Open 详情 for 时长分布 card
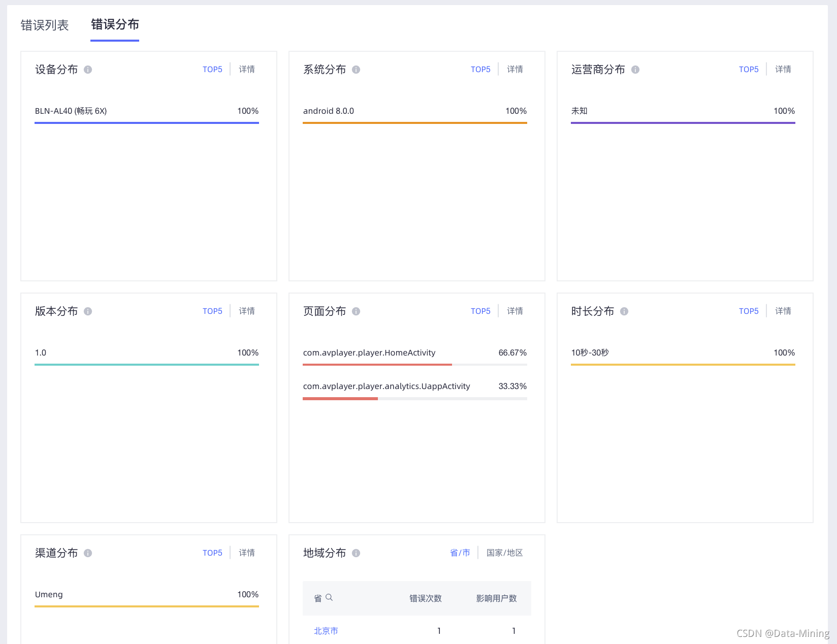Image resolution: width=837 pixels, height=644 pixels. pos(783,311)
